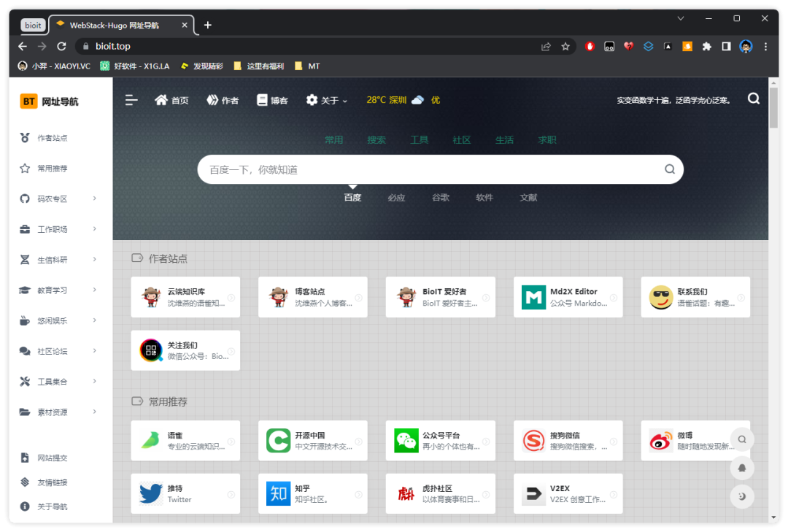Image resolution: width=788 pixels, height=532 pixels.
Task: Open the 博客站点 site card
Action: tap(312, 297)
